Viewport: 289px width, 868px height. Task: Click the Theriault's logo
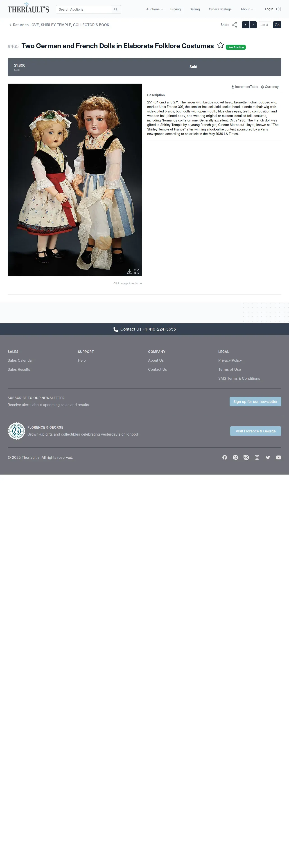pos(28,8)
